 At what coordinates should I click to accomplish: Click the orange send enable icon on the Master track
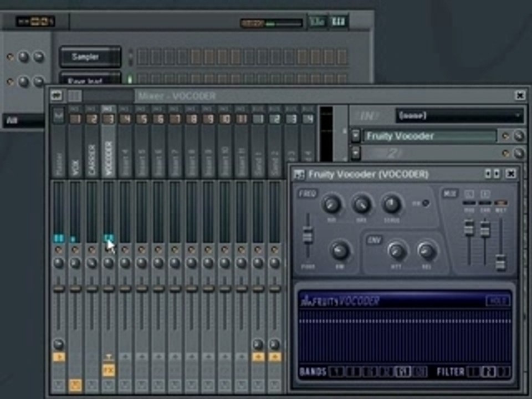[59, 357]
